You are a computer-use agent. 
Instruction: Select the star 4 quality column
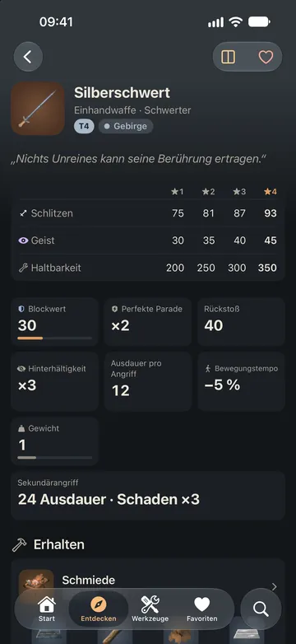pos(271,192)
